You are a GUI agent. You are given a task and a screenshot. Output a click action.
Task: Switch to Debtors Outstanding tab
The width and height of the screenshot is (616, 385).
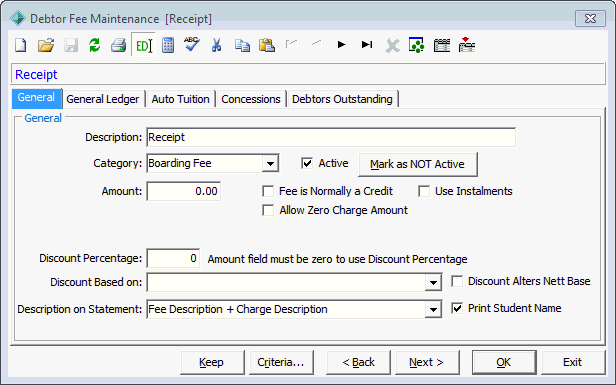coord(342,99)
